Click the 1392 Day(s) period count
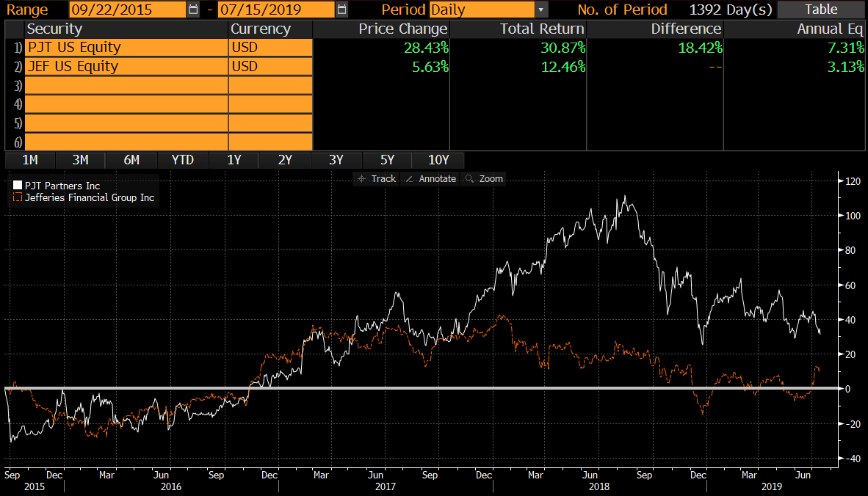Image resolution: width=868 pixels, height=496 pixels. 730,10
